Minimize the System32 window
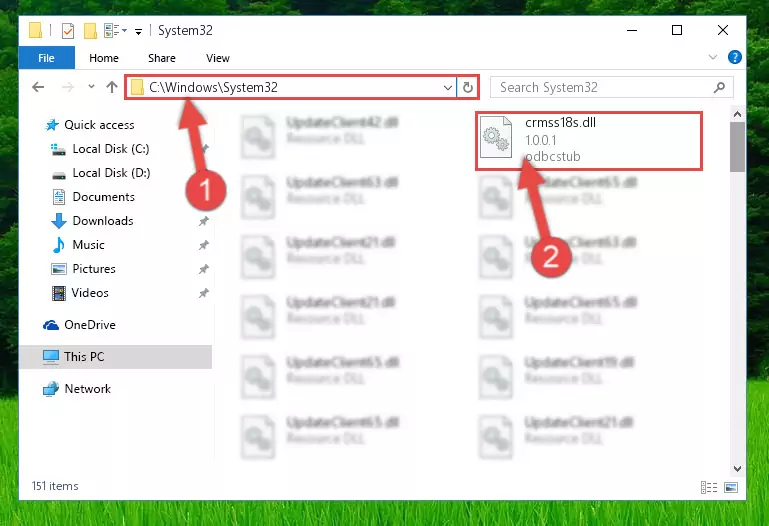 pyautogui.click(x=632, y=30)
